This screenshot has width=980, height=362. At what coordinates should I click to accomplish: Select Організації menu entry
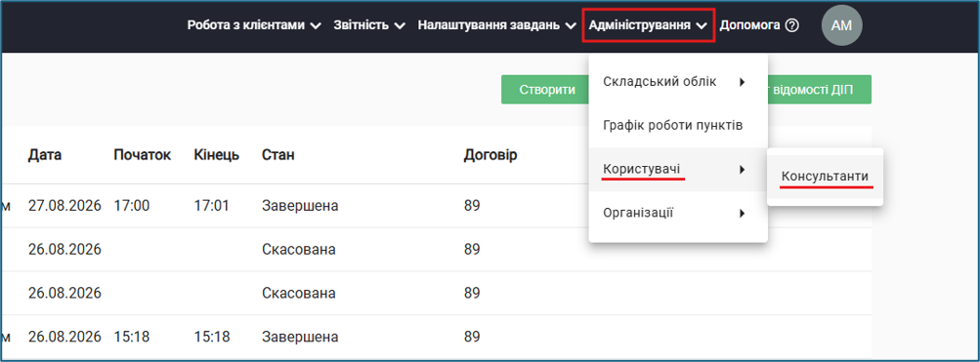coord(677,213)
